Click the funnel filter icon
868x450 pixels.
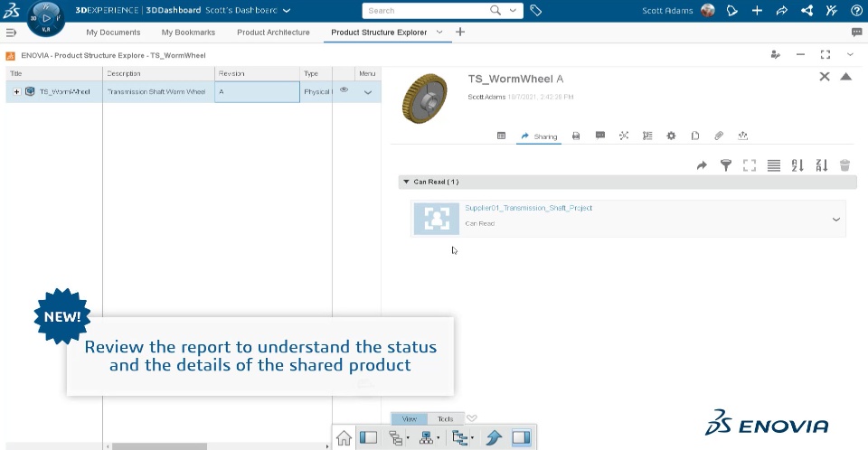pos(726,165)
